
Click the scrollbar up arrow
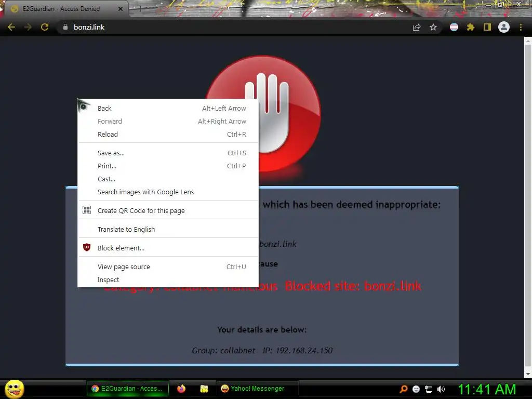coord(528,42)
